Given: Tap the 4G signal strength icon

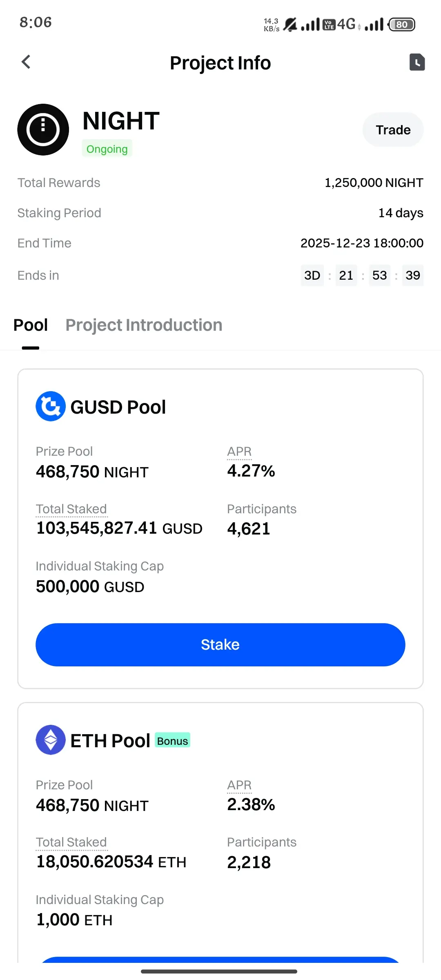Looking at the screenshot, I should pos(374,24).
